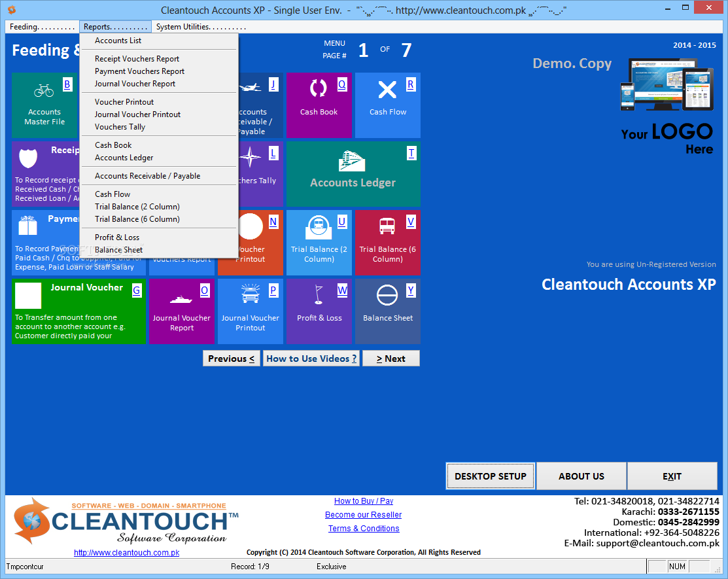Click Tmpcontcur in status bar
This screenshot has height=579, width=728.
25,567
